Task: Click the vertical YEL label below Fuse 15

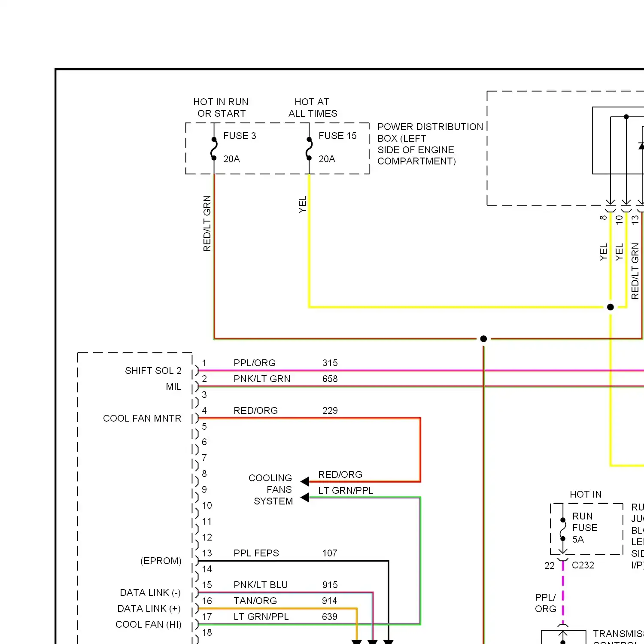Action: [x=303, y=204]
